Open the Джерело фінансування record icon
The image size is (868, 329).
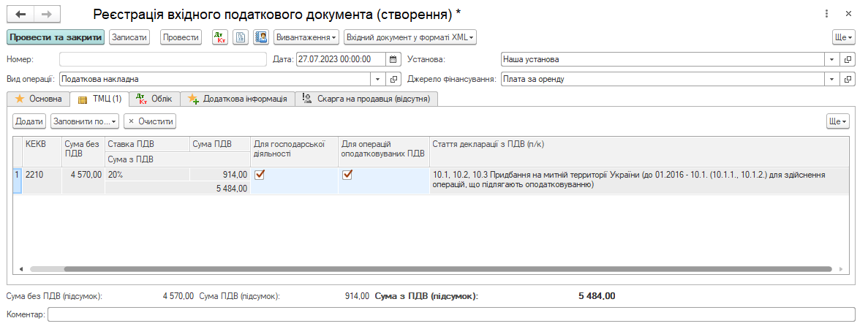click(848, 79)
